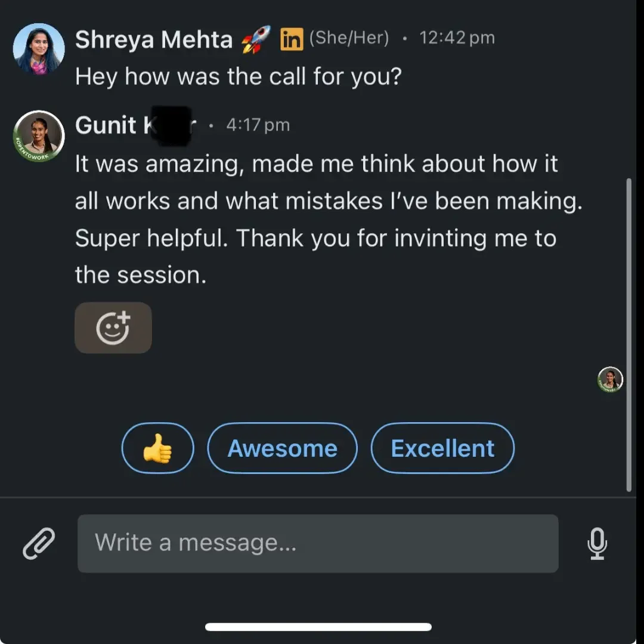Tap the microphone to record voice message

[x=597, y=543]
